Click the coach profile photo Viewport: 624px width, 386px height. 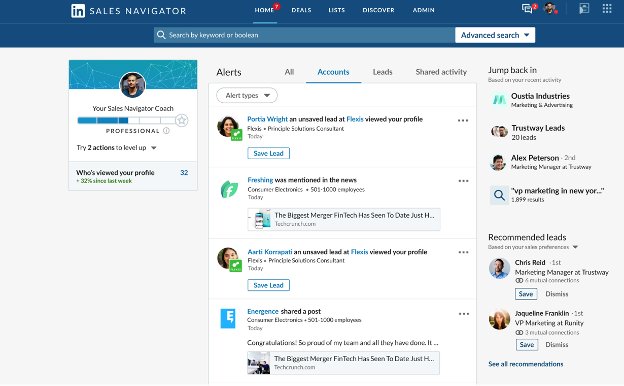coord(133,85)
